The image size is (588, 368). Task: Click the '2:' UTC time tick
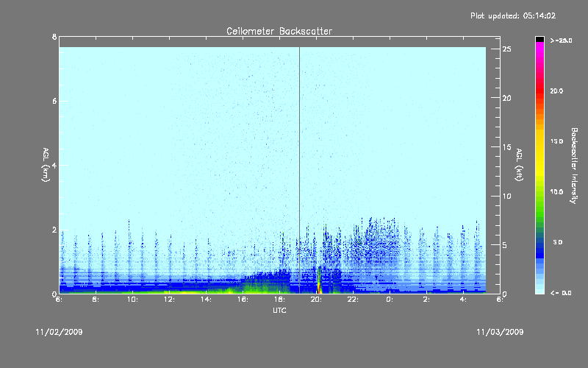tap(426, 300)
